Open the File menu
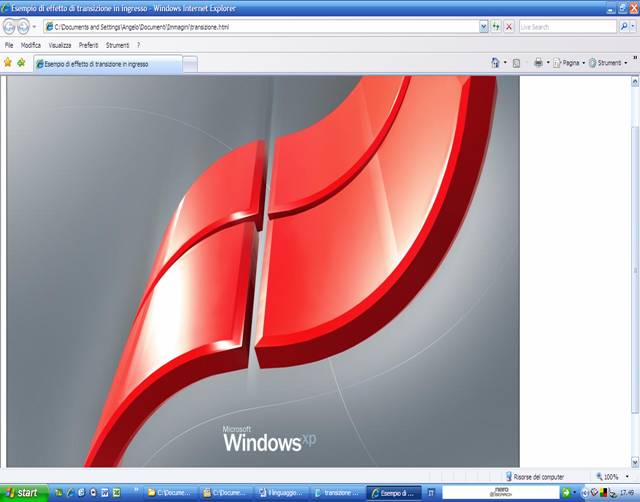 (x=9, y=45)
